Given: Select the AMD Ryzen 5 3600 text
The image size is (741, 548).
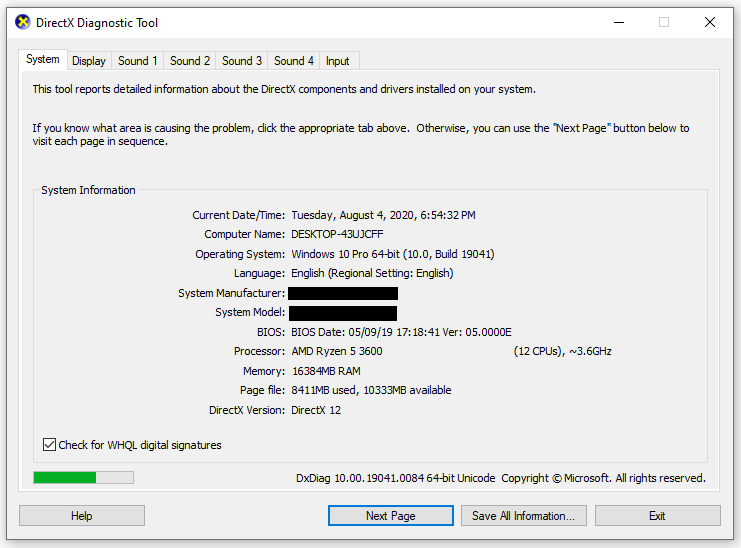Looking at the screenshot, I should pos(337,351).
